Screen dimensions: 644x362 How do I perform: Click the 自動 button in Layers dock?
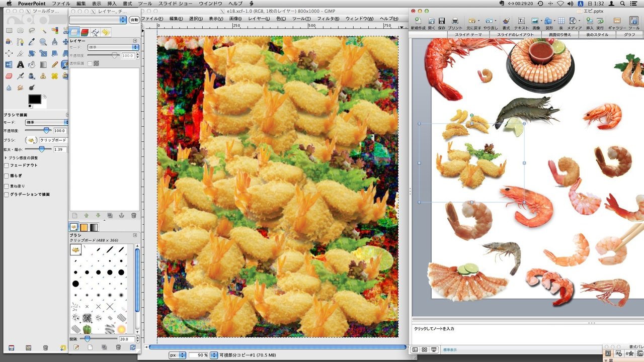click(134, 20)
